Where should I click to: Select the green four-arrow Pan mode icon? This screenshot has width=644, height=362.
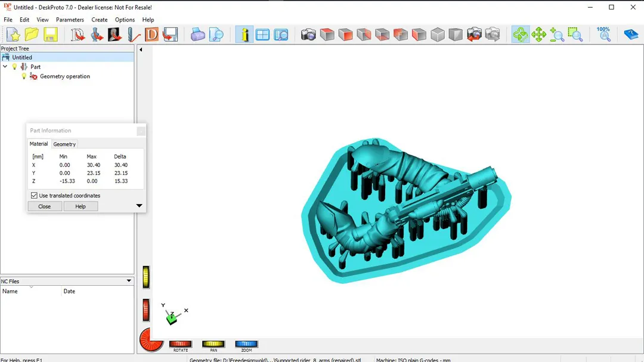(x=538, y=35)
